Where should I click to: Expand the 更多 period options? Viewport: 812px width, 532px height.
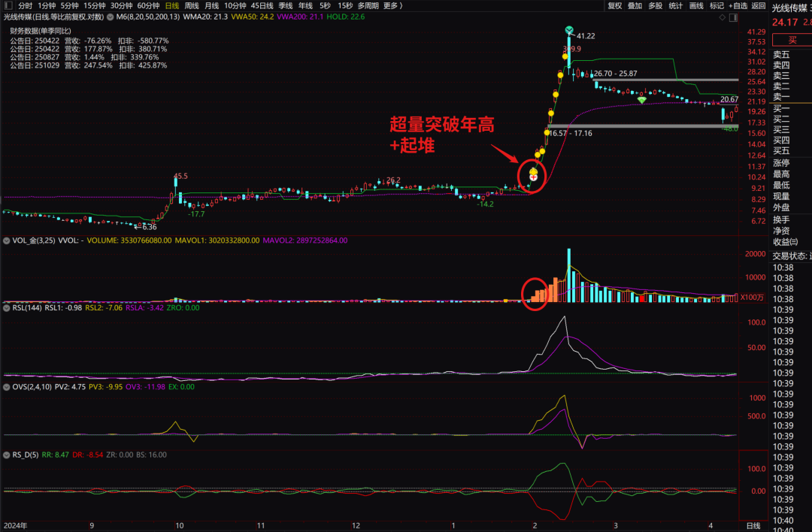click(392, 6)
